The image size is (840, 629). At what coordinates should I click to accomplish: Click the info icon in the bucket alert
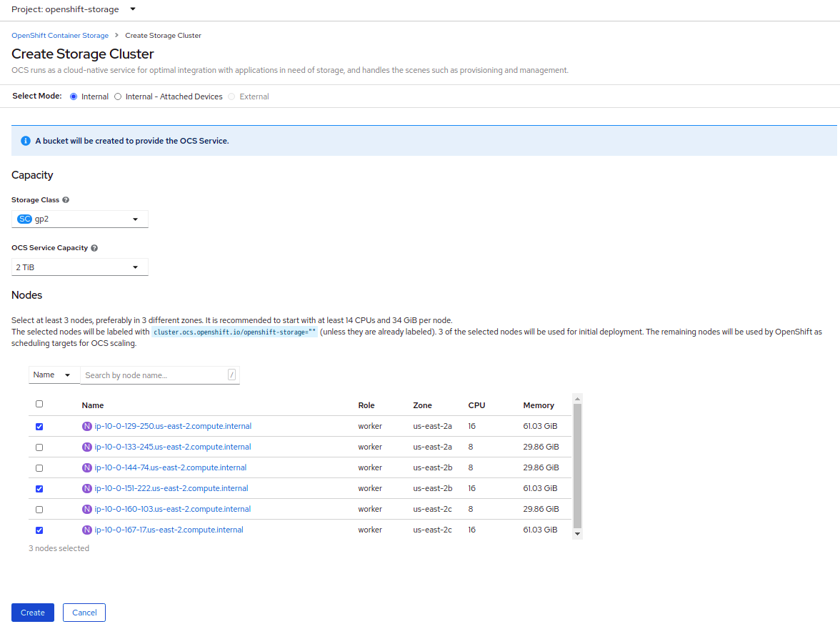[x=25, y=141]
